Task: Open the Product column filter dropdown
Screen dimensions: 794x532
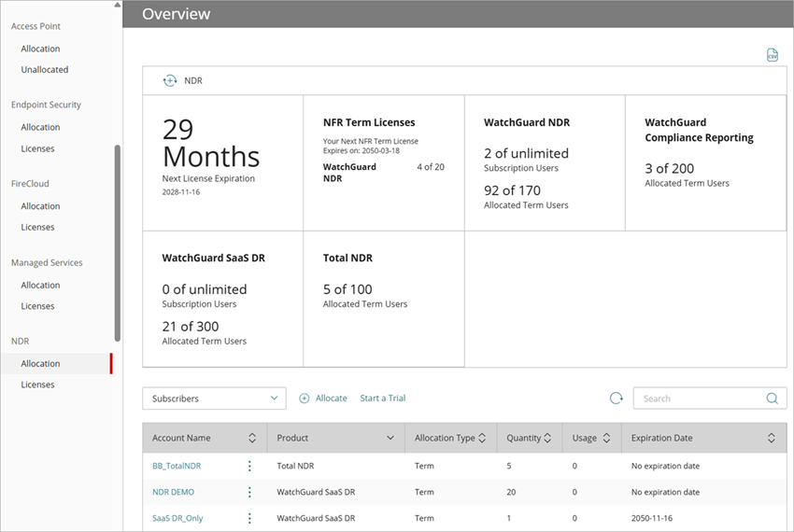Action: point(390,438)
